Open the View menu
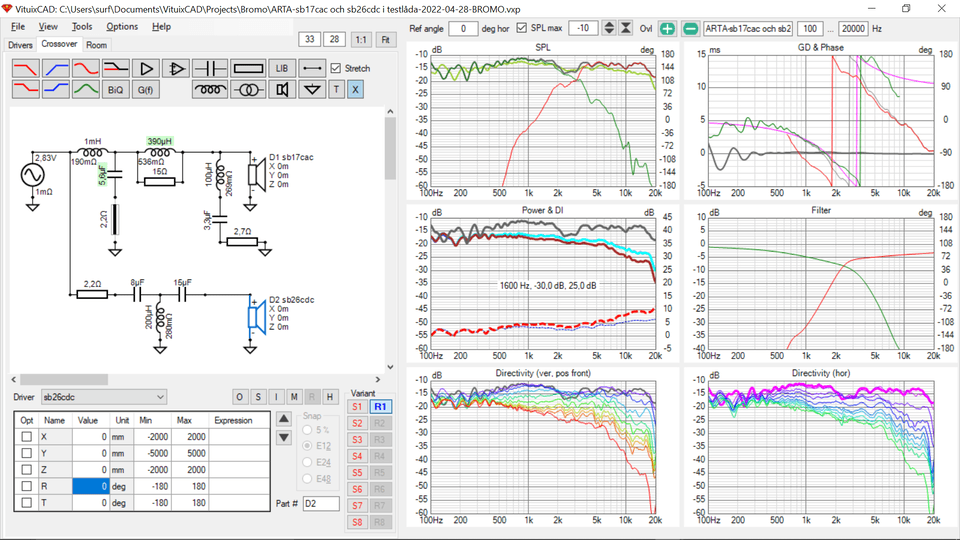The width and height of the screenshot is (960, 540). (48, 26)
